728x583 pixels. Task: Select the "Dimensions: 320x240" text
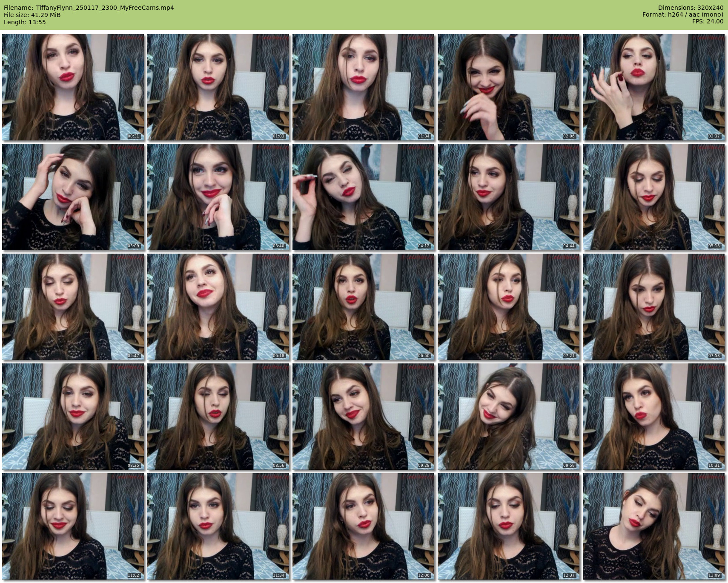691,8
